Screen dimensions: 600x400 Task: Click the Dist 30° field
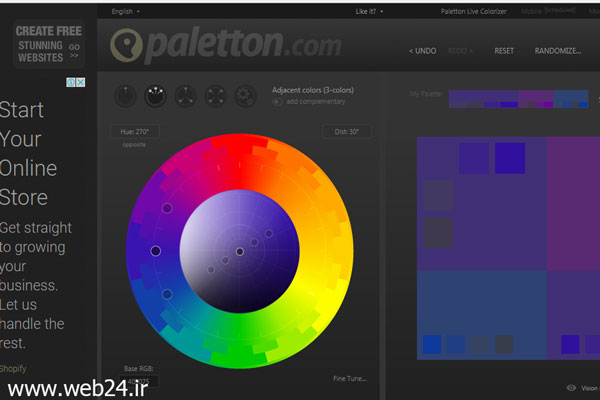pos(347,132)
